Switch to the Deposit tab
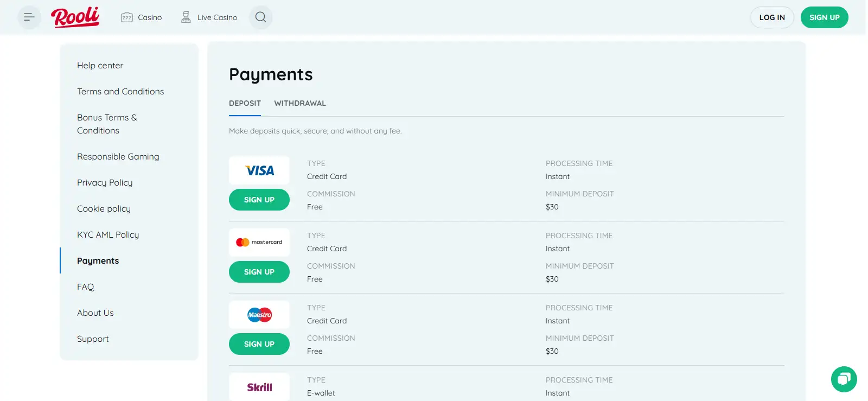 tap(245, 103)
